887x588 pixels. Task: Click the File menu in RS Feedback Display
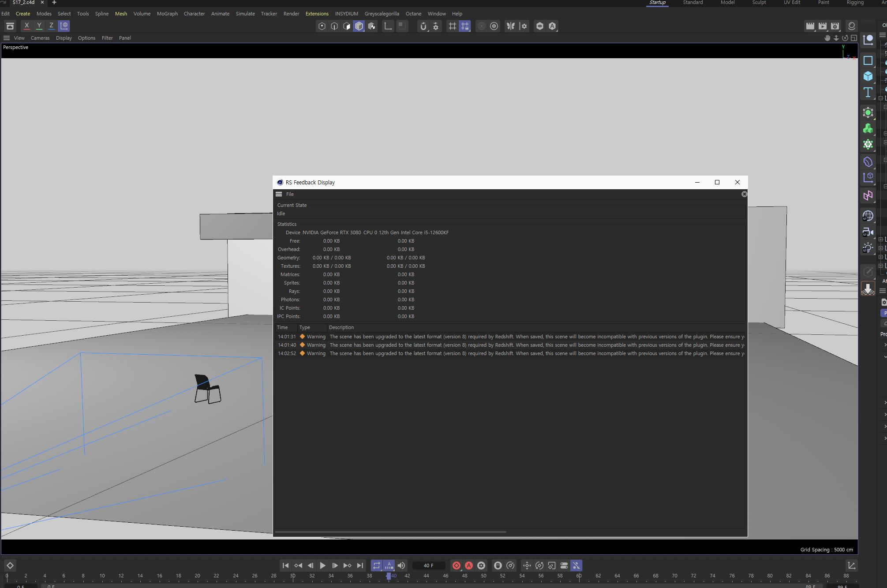pyautogui.click(x=288, y=194)
